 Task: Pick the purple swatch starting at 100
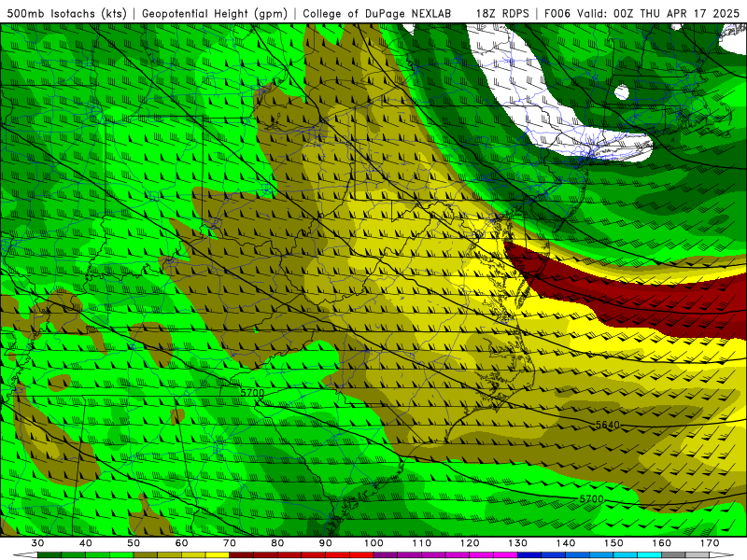pyautogui.click(x=386, y=555)
